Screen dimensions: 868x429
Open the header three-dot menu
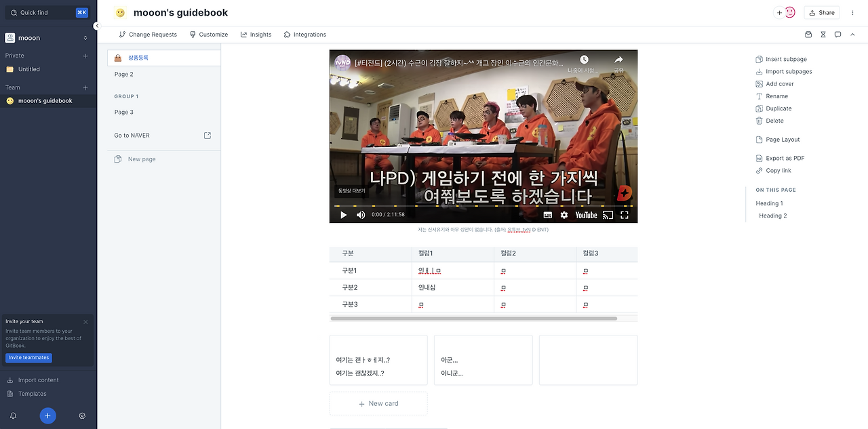(852, 12)
